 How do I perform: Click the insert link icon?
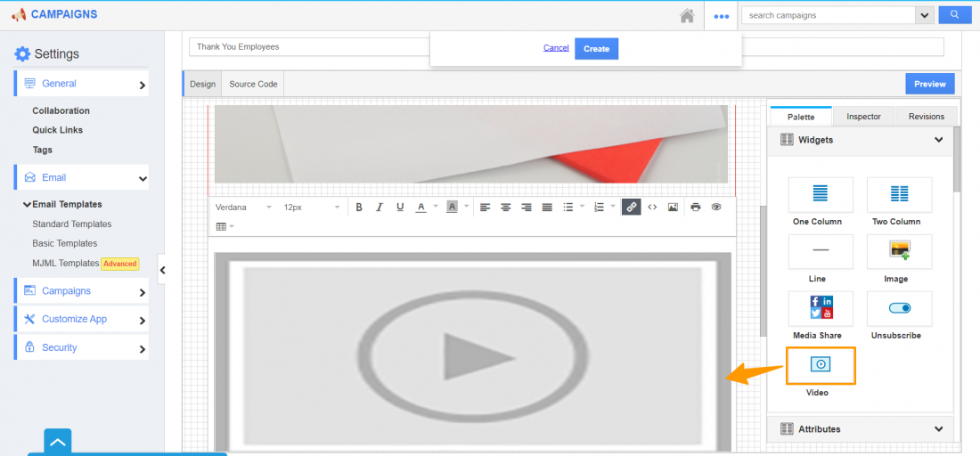[632, 208]
